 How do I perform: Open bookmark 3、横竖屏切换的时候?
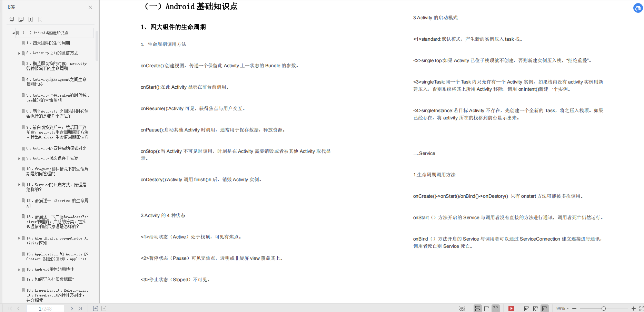tap(57, 66)
